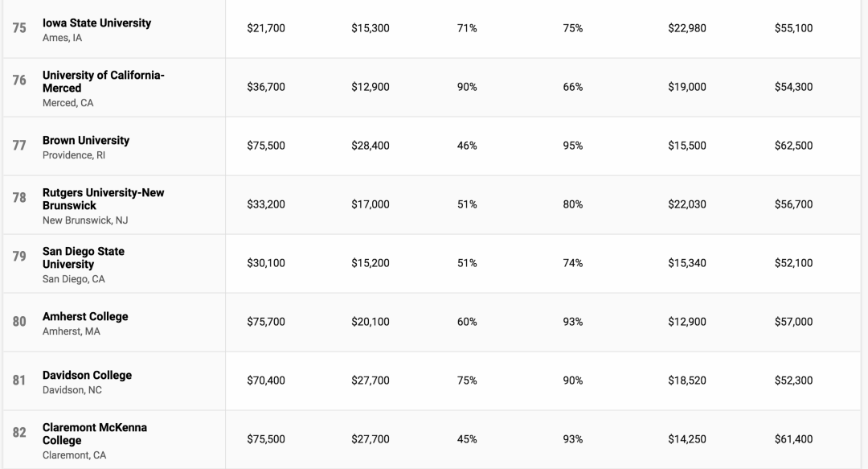Click rank number 80 cell
868x469 pixels.
point(19,322)
